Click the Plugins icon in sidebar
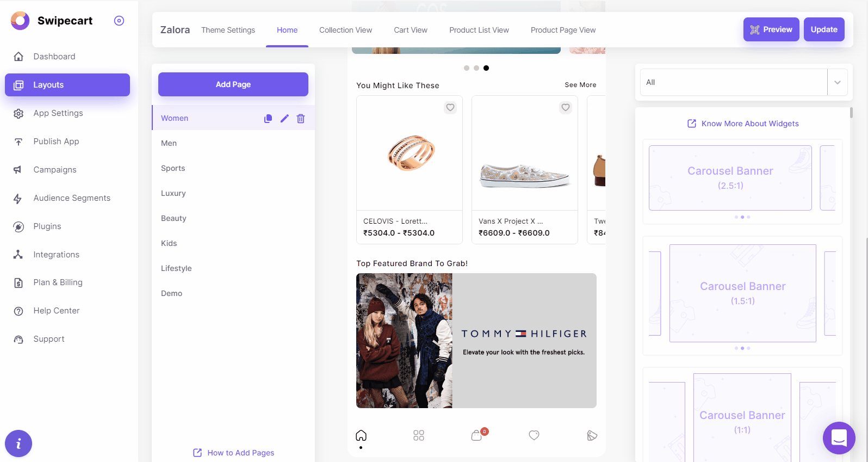Image resolution: width=868 pixels, height=462 pixels. (x=18, y=226)
